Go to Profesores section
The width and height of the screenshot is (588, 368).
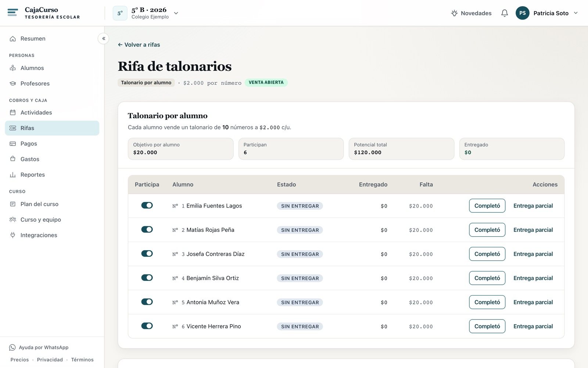tap(52, 84)
